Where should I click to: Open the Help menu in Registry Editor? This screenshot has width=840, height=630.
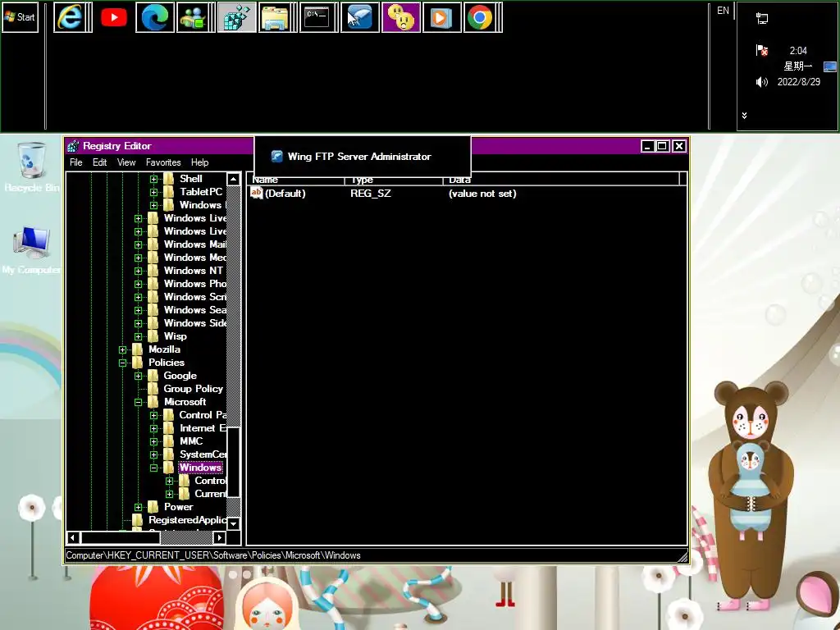200,162
